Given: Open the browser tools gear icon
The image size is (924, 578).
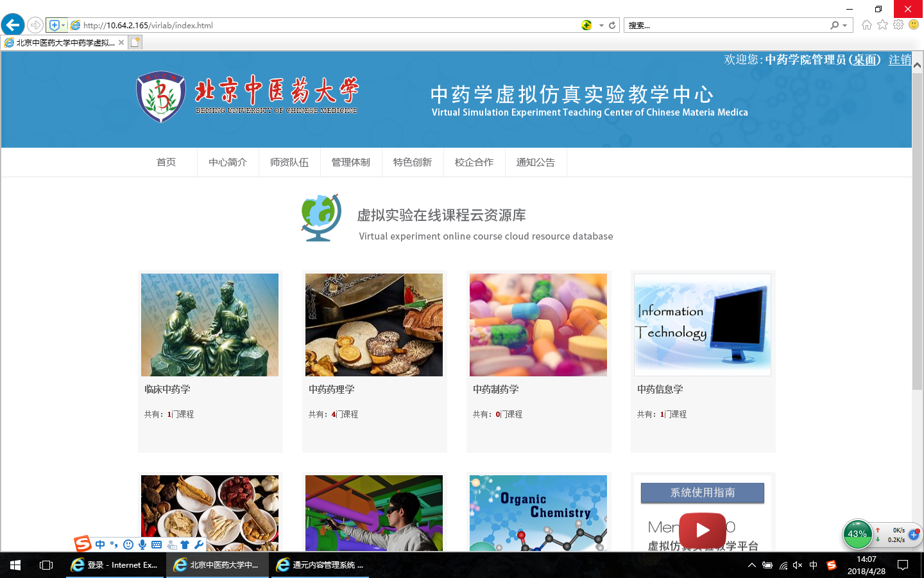Looking at the screenshot, I should coord(898,24).
